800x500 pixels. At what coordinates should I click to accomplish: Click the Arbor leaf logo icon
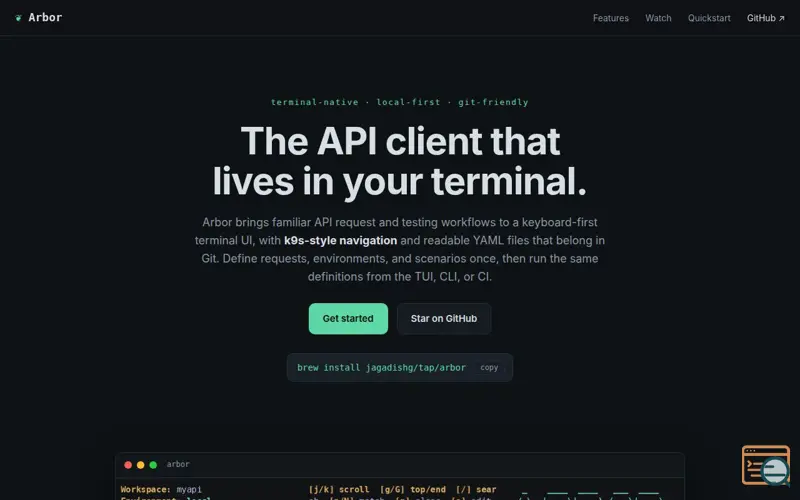tap(18, 18)
